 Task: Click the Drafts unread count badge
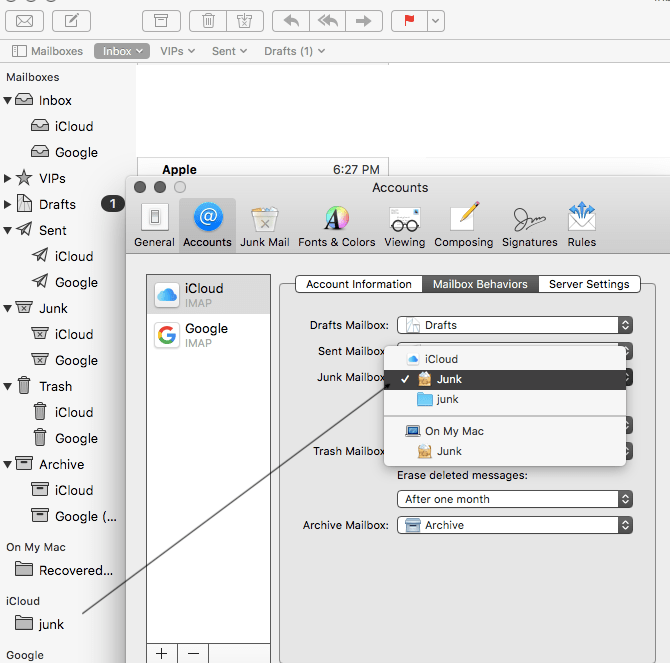[113, 204]
